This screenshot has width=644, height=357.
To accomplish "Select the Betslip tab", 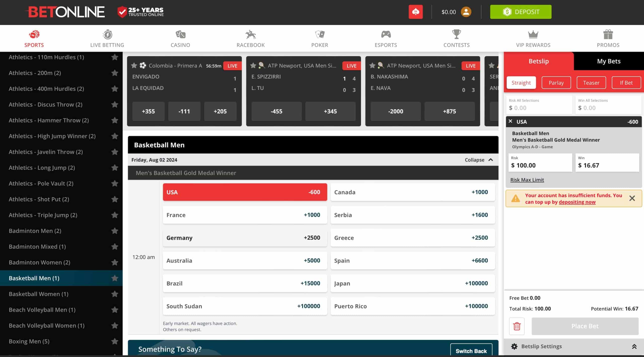I will point(539,61).
